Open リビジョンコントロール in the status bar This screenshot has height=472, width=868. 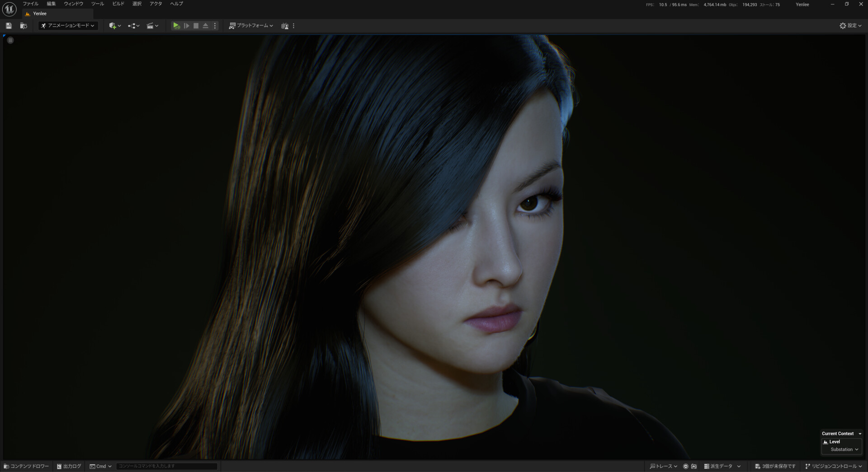833,466
